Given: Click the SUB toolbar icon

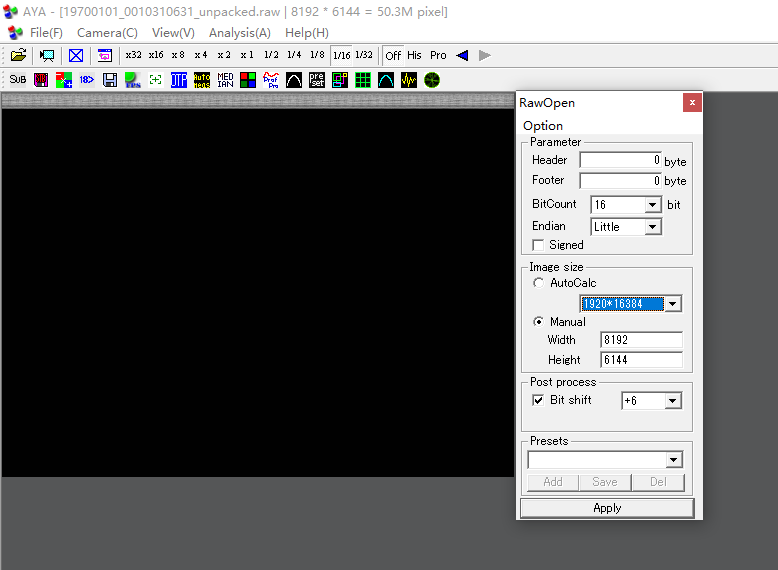Looking at the screenshot, I should (18, 80).
